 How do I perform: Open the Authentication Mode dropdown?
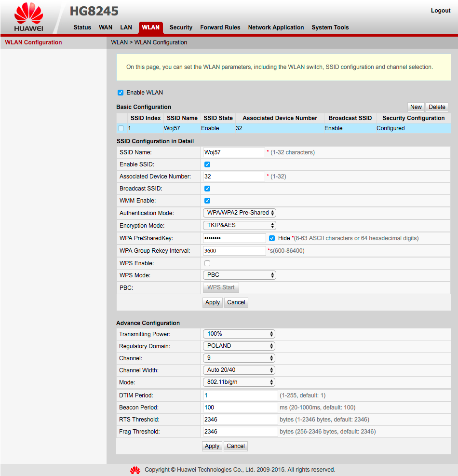239,213
